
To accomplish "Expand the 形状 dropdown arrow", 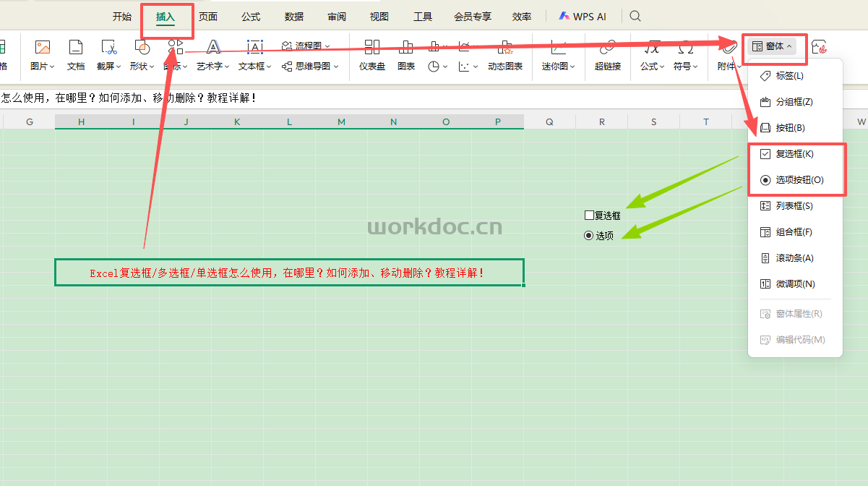I will tap(152, 67).
